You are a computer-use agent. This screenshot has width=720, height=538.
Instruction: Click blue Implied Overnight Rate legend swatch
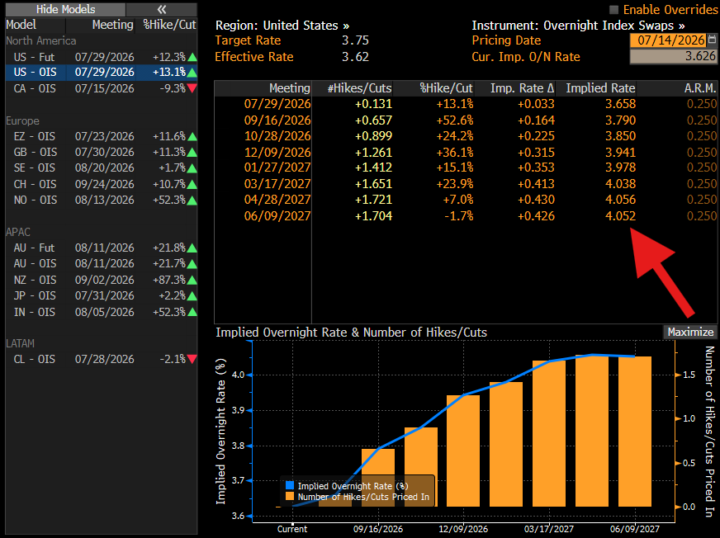289,486
